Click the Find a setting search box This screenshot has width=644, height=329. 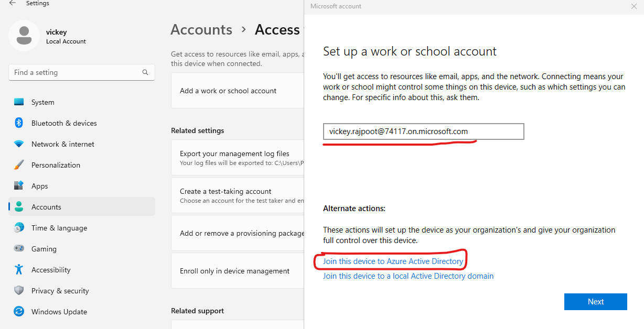pyautogui.click(x=82, y=72)
